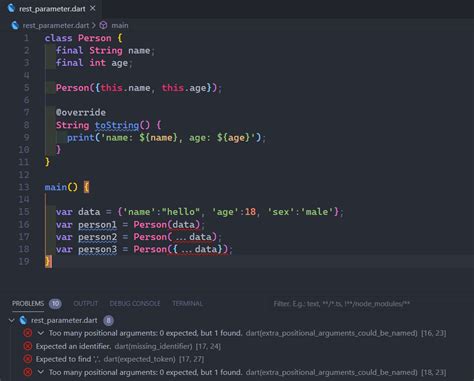Screen dimensions: 474x381
Task: Switch to the OUTPUT panel tab
Action: [x=86, y=303]
